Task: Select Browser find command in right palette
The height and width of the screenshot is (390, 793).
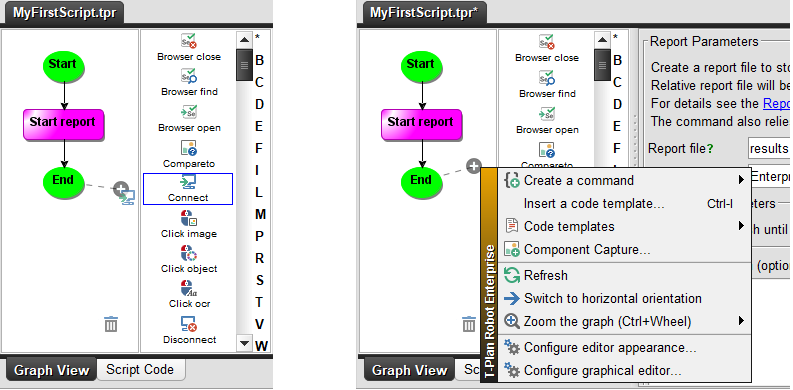Action: click(547, 85)
